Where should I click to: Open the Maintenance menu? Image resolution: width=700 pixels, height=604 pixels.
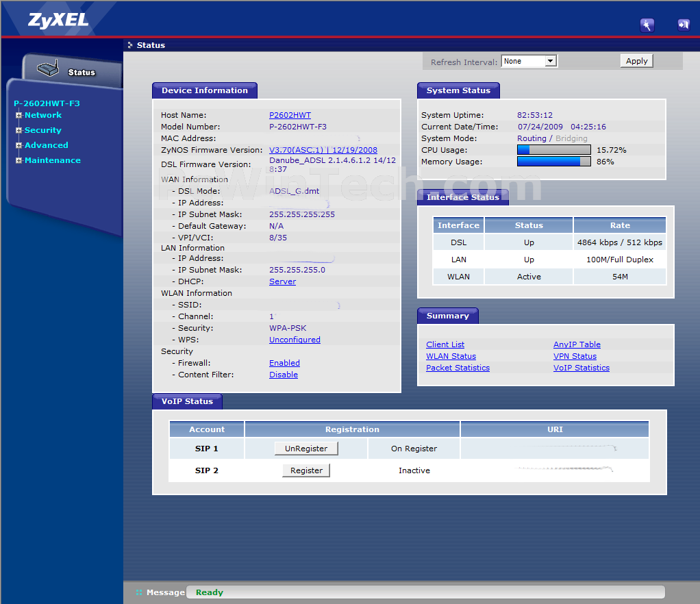[53, 160]
